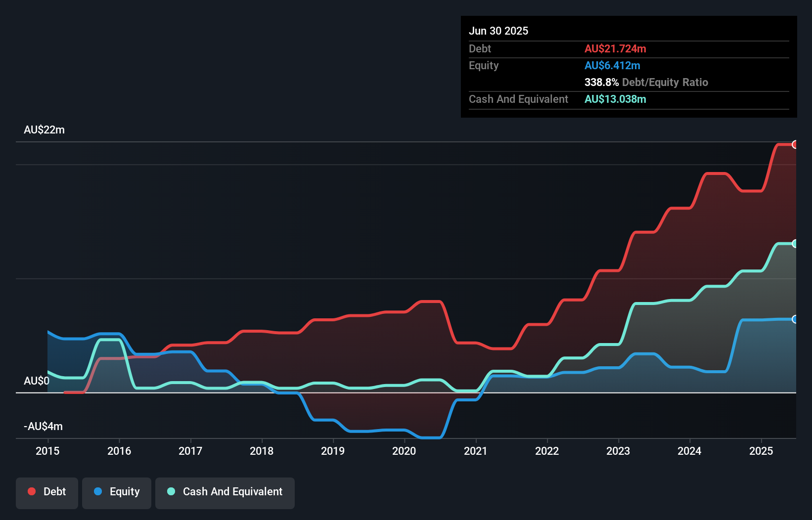812x520 pixels.
Task: Select the white Debt endpoint marker
Action: tap(794, 144)
